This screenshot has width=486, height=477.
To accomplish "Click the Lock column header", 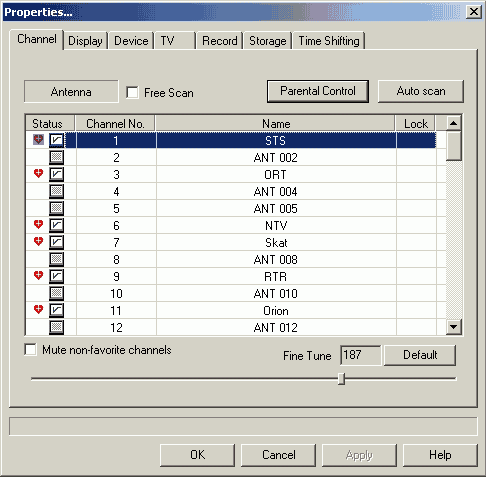I will pos(415,124).
